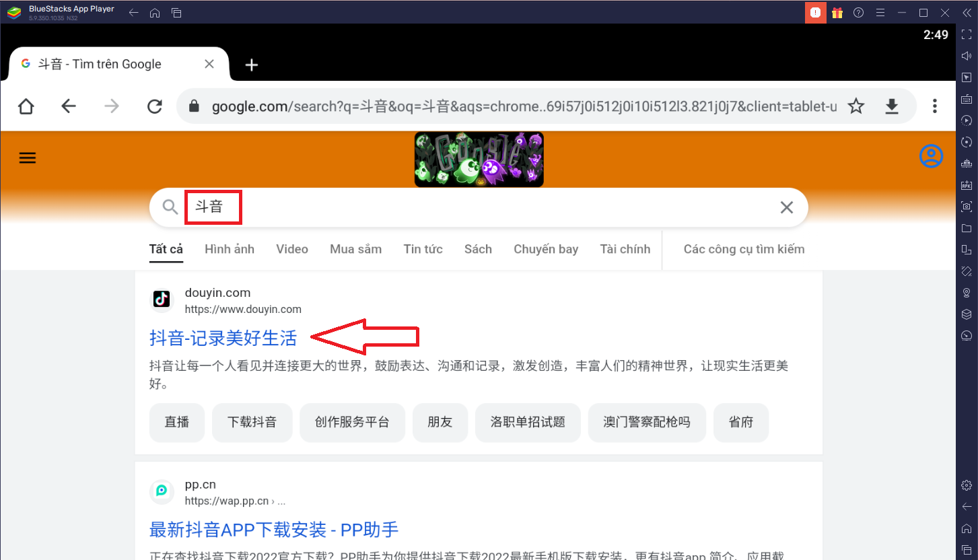The height and width of the screenshot is (560, 978).
Task: Click the 下载抖音 sitelink chip
Action: [x=252, y=423]
